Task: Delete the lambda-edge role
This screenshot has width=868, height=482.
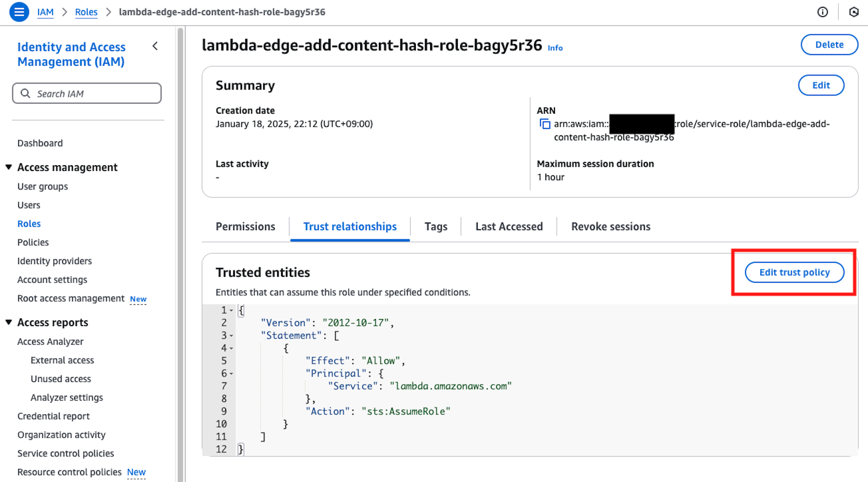Action: (x=829, y=45)
